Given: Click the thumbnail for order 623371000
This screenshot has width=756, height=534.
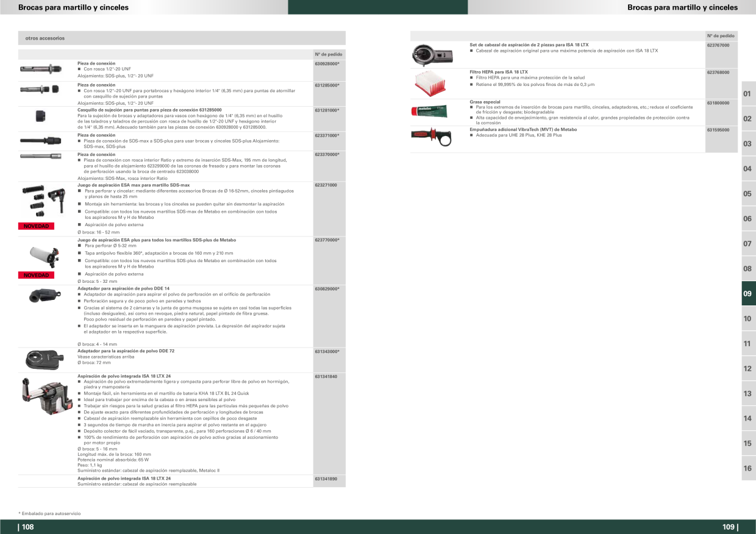Looking at the screenshot, I should [x=40, y=140].
